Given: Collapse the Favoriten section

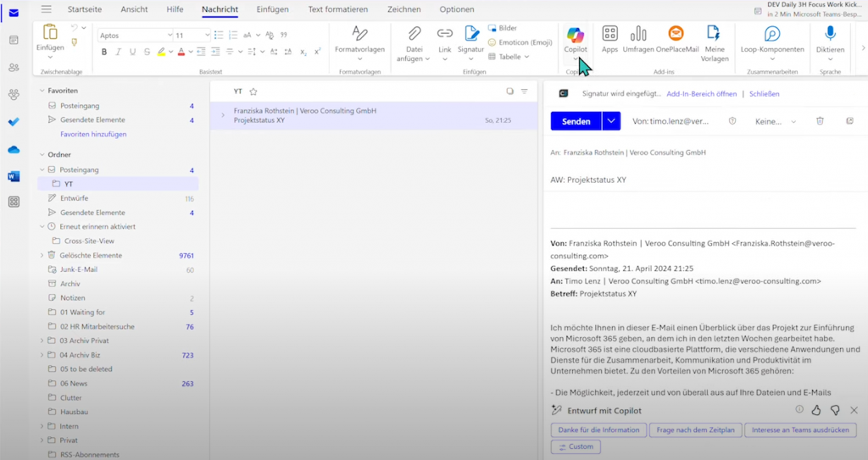Looking at the screenshot, I should point(42,91).
